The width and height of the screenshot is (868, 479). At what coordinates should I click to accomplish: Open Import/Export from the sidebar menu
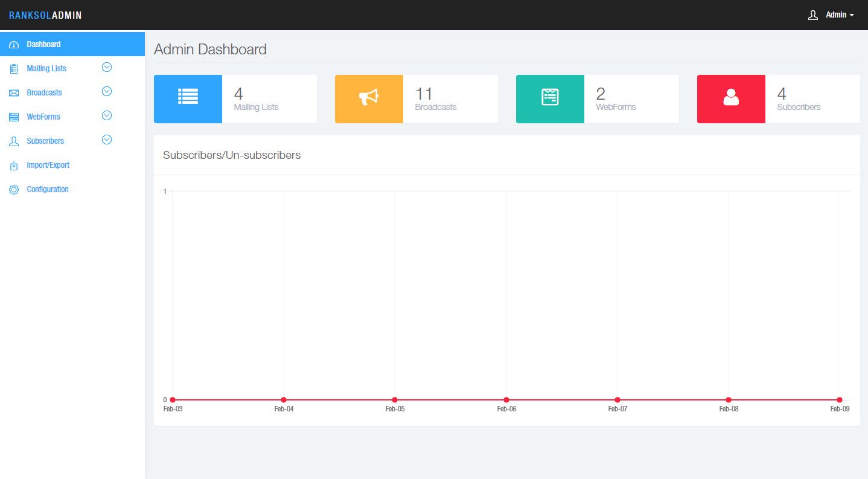48,166
